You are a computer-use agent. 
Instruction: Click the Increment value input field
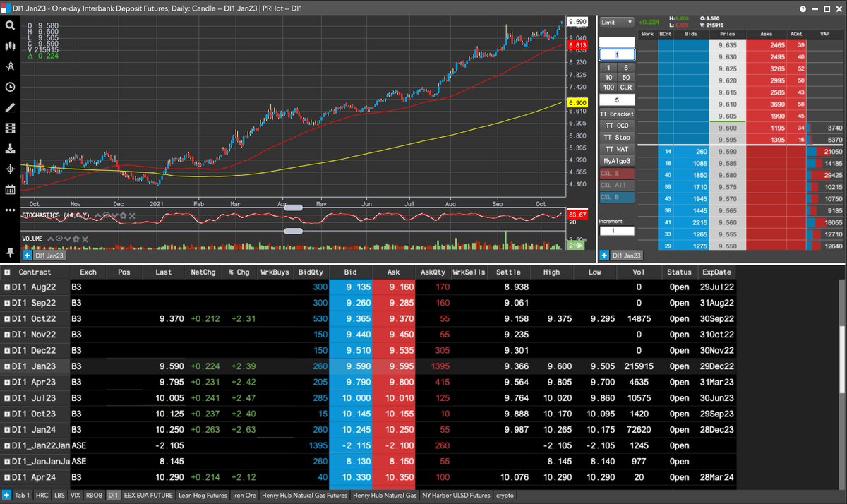coord(617,231)
